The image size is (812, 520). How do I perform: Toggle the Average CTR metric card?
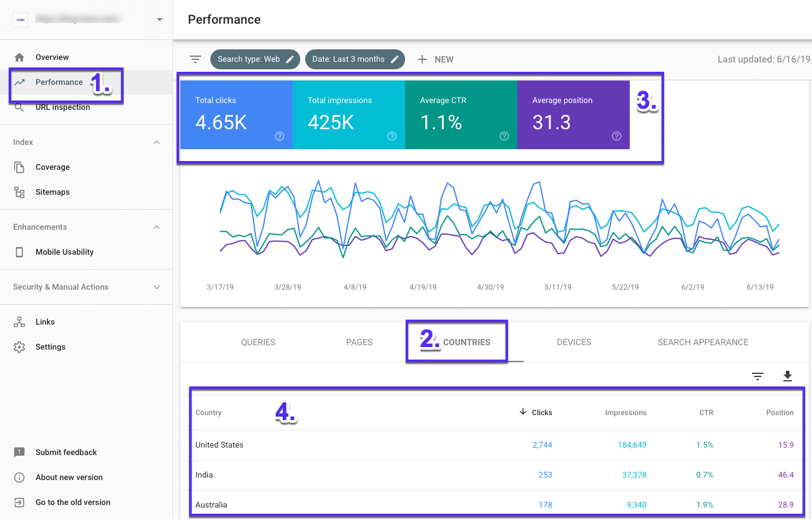461,115
